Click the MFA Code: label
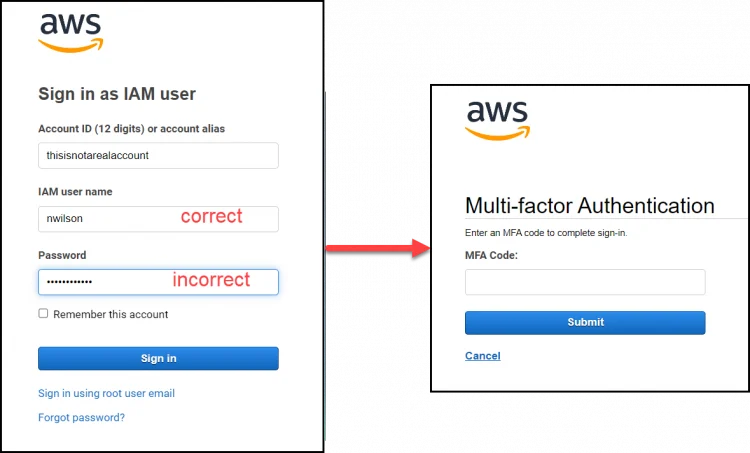The image size is (750, 453). [x=491, y=255]
